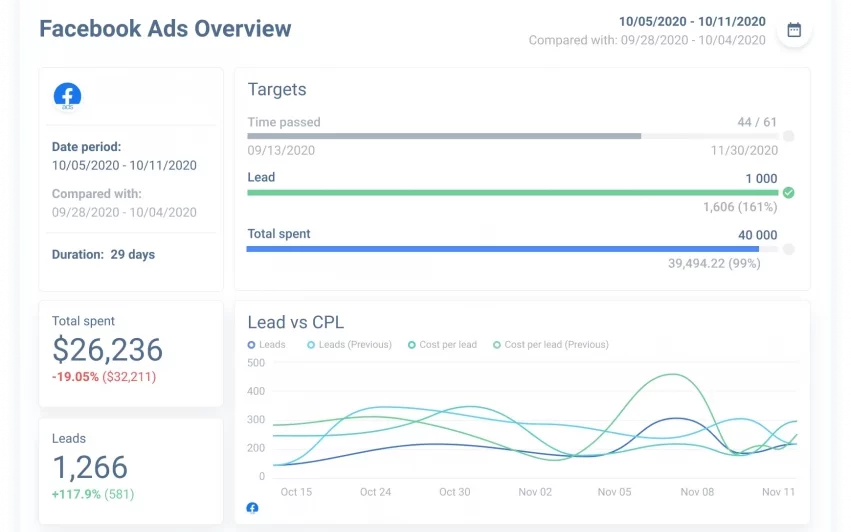Image resolution: width=851 pixels, height=532 pixels.
Task: Click the Nov 11 axis label
Action: [x=778, y=492]
